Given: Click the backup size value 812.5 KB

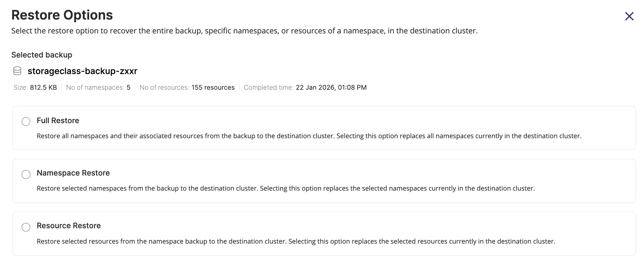Looking at the screenshot, I should click(43, 88).
